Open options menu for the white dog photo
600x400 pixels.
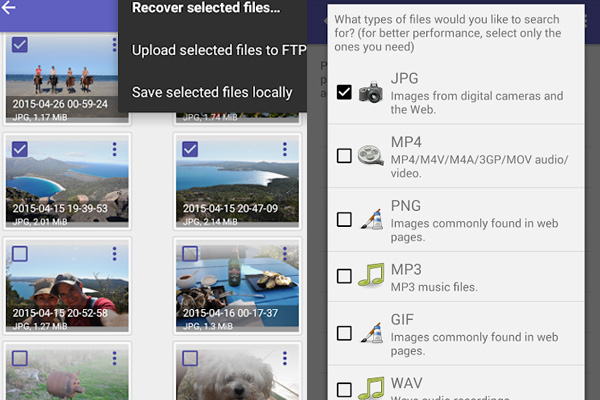click(284, 358)
